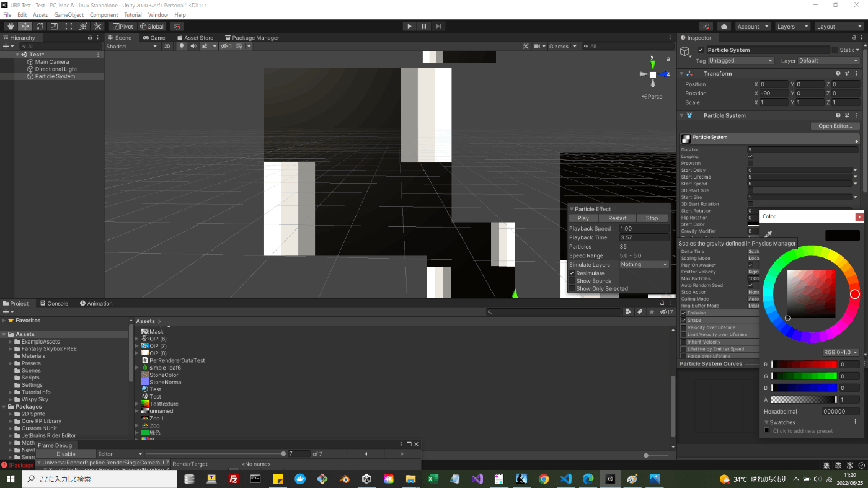Start Play mode with play button
Screen dimensions: 868x488
409,26
